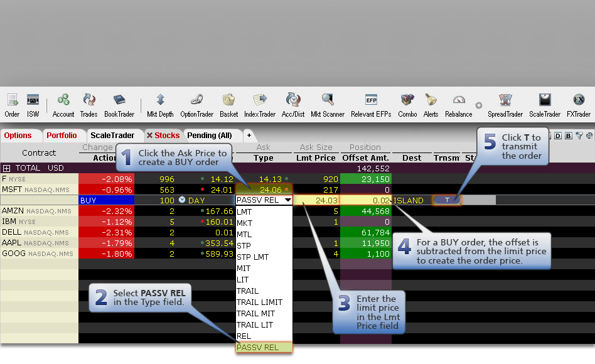The image size is (595, 364).
Task: Click the Dest column header
Action: click(x=412, y=158)
